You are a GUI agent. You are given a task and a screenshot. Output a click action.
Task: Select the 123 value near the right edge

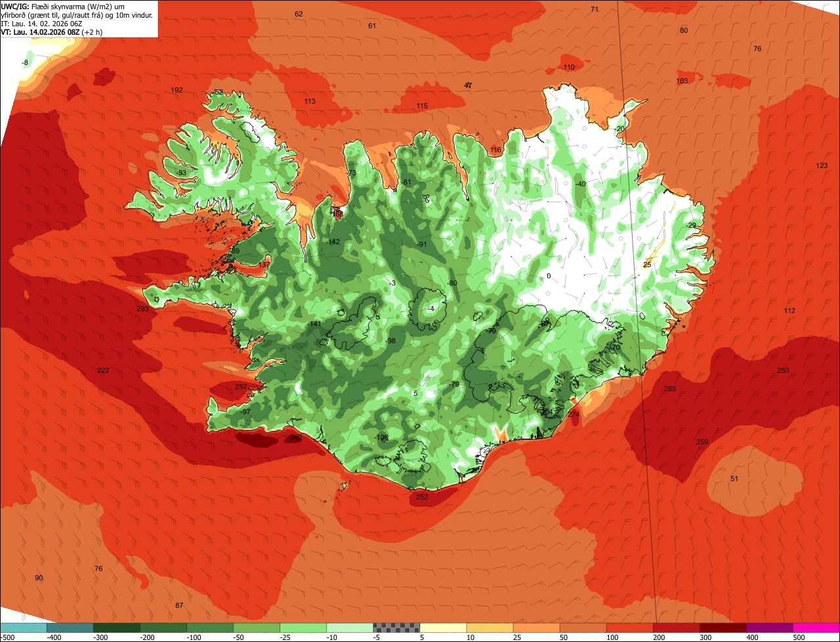tap(822, 165)
